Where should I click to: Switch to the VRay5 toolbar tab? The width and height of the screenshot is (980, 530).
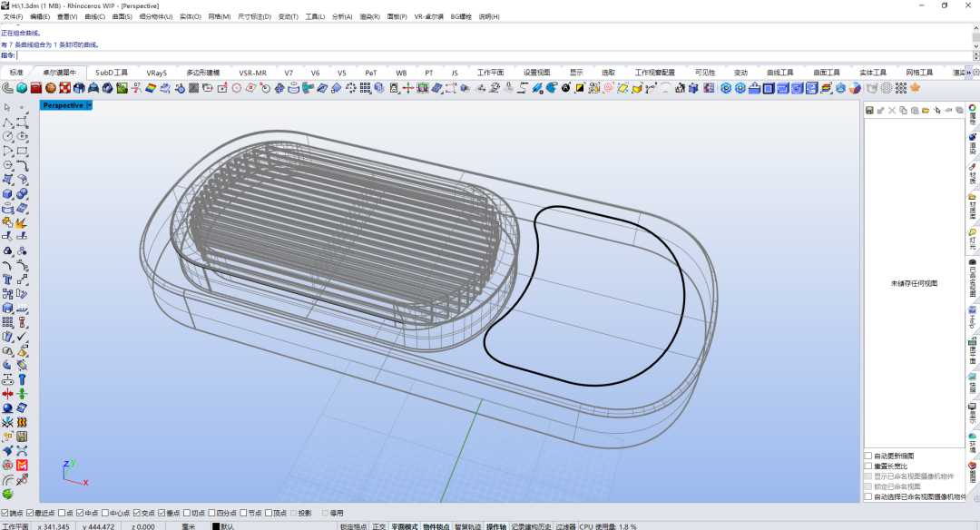pos(157,73)
